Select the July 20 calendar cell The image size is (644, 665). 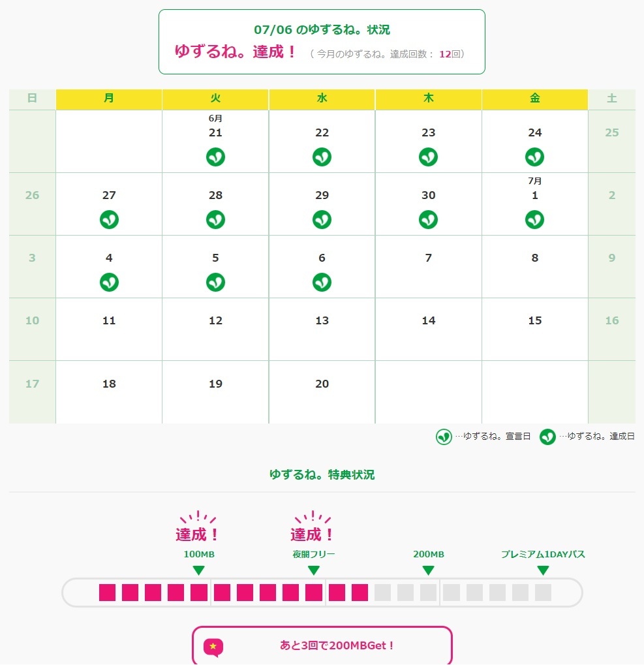[x=322, y=392]
